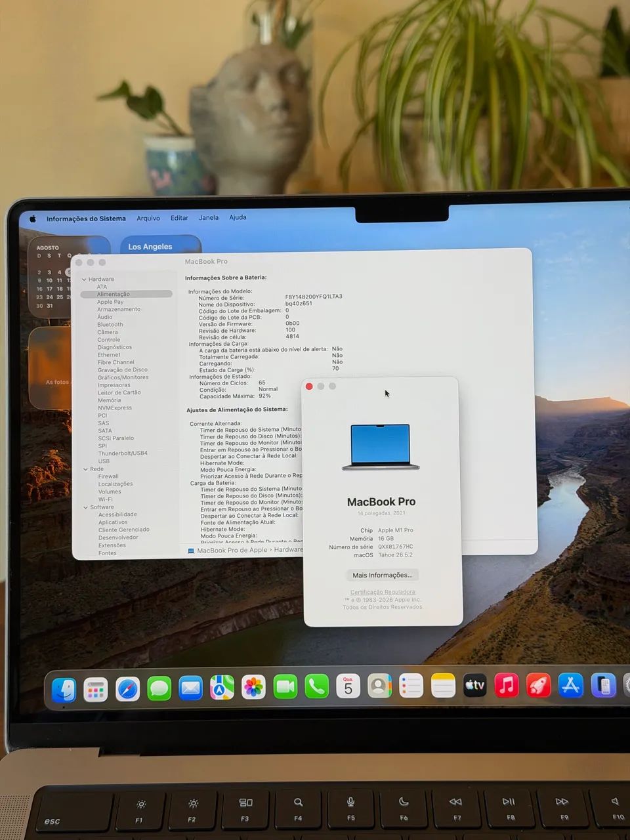Open Photos from the Dock
Viewport: 630px width, 840px height.
pos(253,687)
